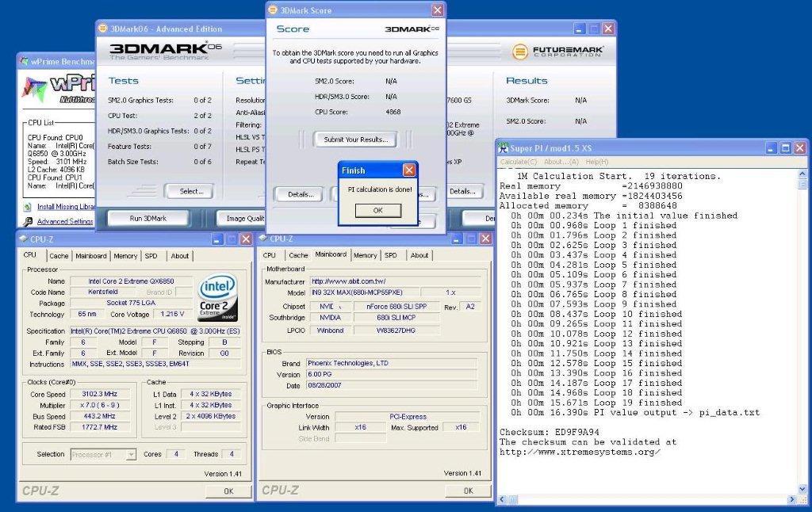Click the Futuremark Corporation logo
Viewport: 812px width, 512px height.
coord(557,52)
